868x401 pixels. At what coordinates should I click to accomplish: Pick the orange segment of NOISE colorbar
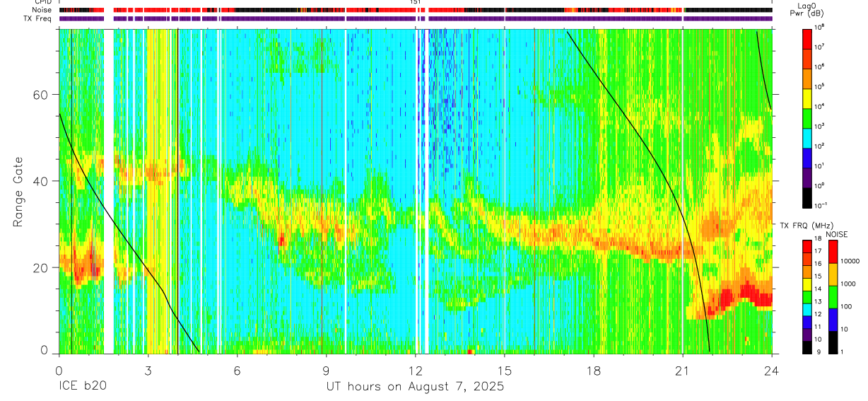[x=832, y=274]
